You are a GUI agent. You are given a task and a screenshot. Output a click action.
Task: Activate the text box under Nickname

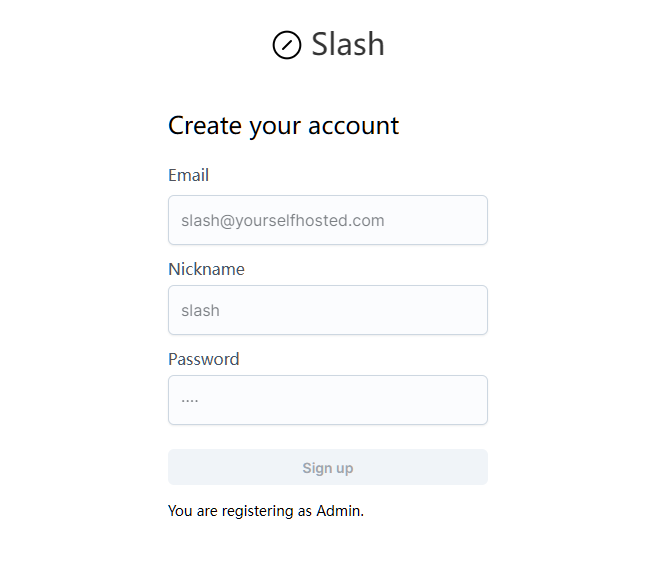tap(328, 310)
